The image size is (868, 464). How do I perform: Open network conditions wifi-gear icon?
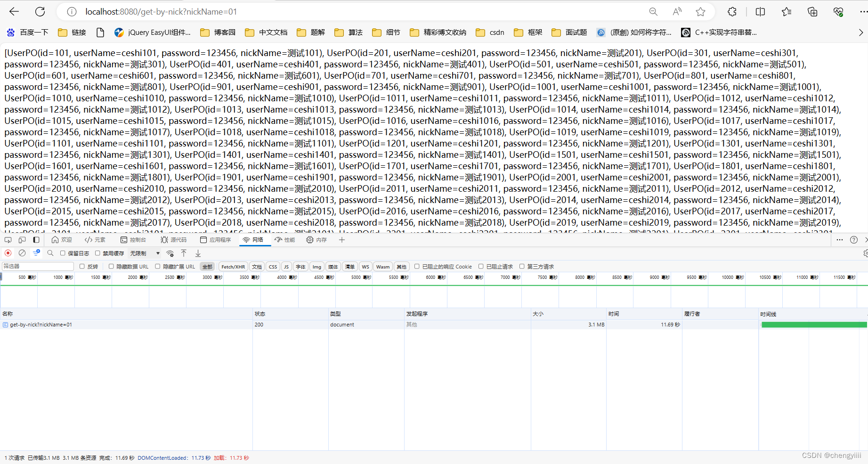coord(170,253)
